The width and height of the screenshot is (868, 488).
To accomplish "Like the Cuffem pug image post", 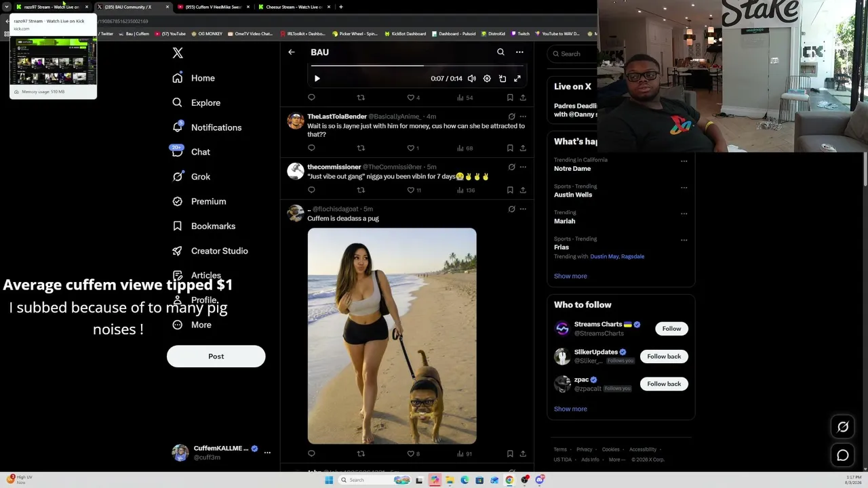I will coord(413,453).
